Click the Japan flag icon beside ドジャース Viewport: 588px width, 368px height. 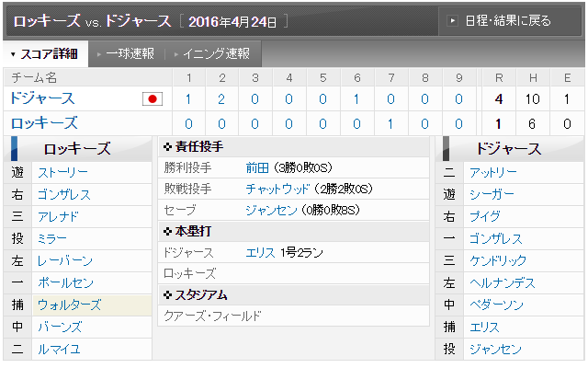tap(153, 99)
